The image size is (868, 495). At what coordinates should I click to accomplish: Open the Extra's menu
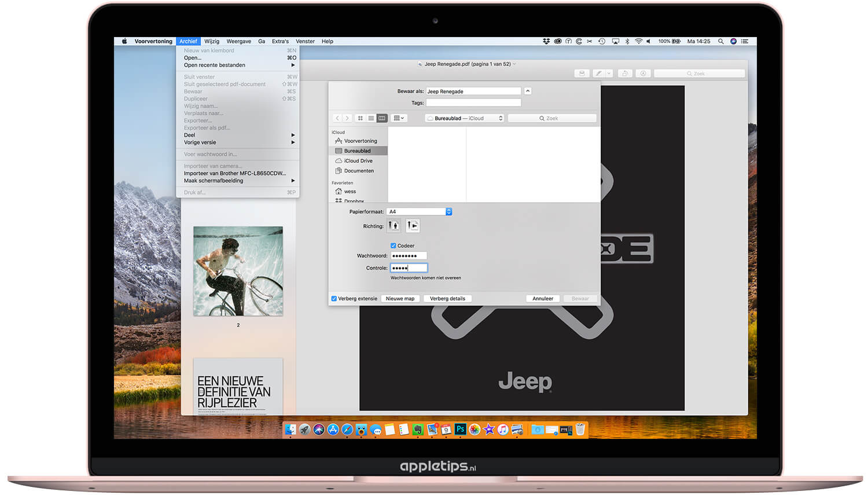[280, 41]
